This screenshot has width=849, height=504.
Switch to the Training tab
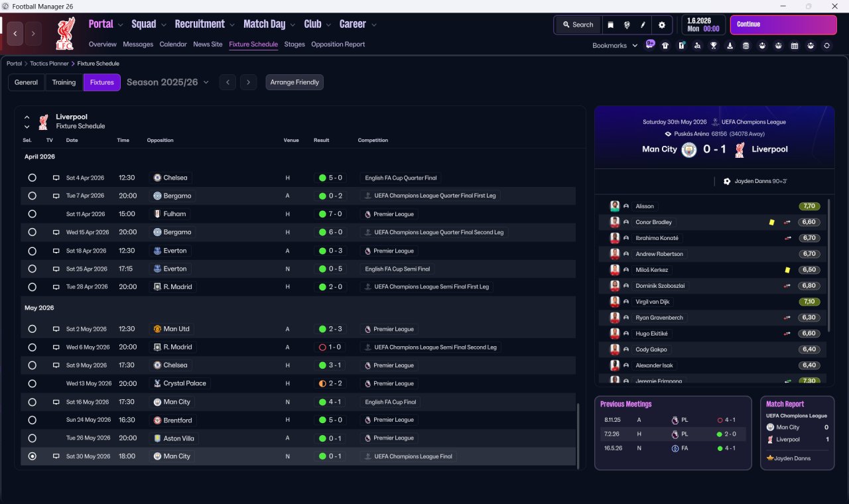click(x=64, y=82)
